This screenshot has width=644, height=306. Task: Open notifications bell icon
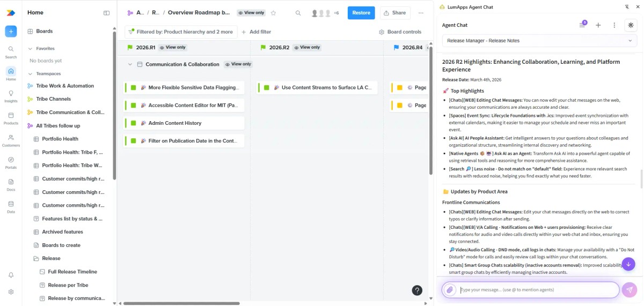pos(11,275)
